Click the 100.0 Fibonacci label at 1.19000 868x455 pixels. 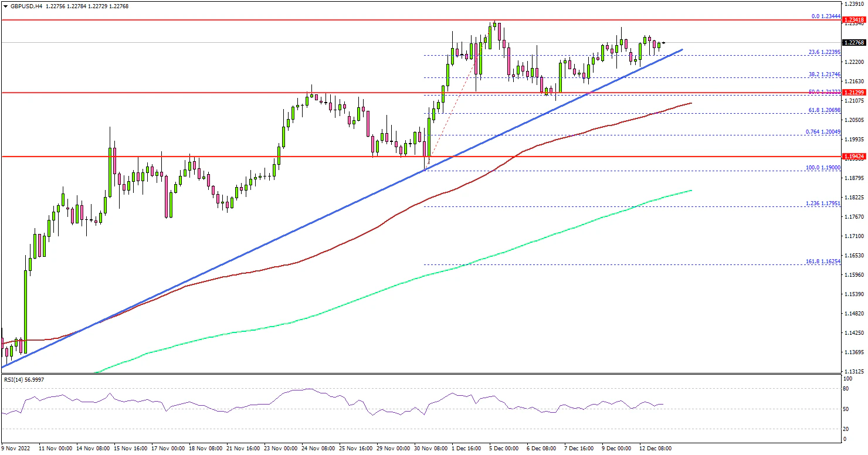823,168
